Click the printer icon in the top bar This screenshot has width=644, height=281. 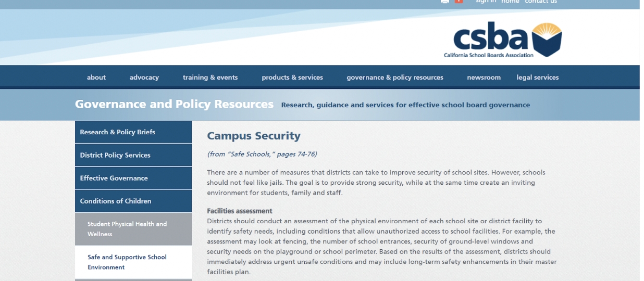click(445, 2)
